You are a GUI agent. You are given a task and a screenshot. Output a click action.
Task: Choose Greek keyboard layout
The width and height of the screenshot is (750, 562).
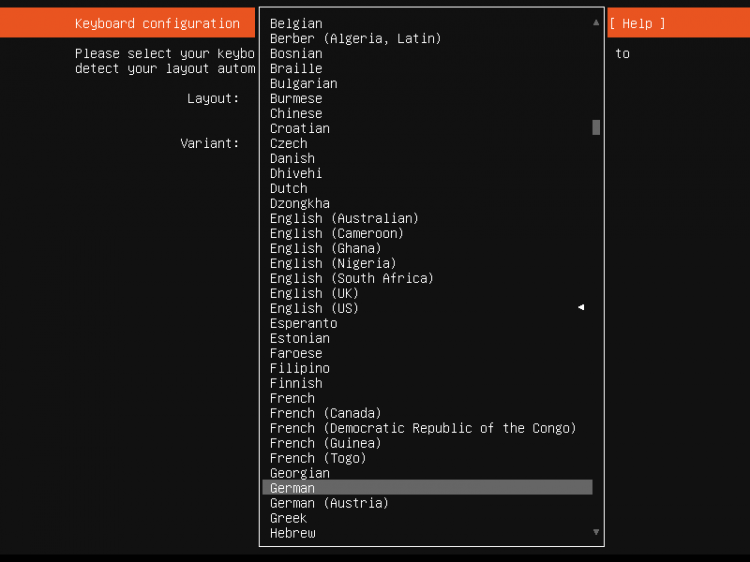427,518
